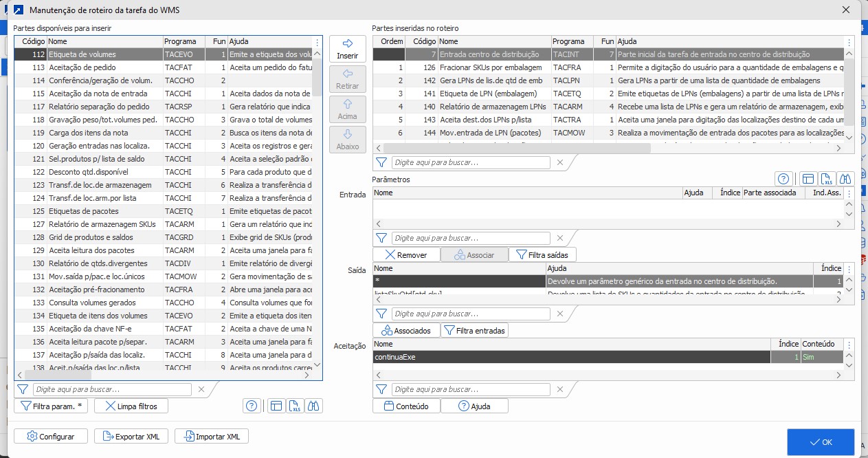This screenshot has height=458, width=868.
Task: Click filter funnel icon beside Entrada search
Action: (381, 238)
